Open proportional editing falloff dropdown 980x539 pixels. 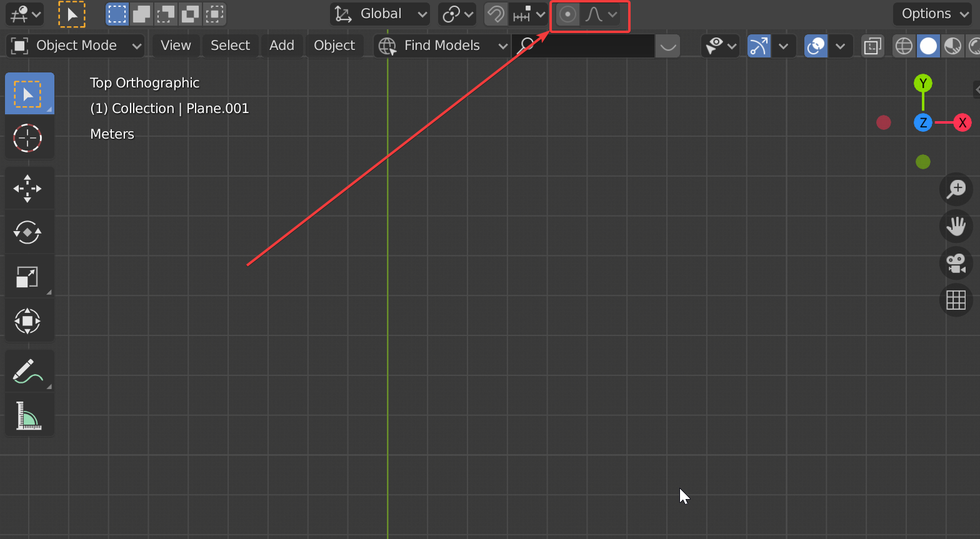click(601, 14)
